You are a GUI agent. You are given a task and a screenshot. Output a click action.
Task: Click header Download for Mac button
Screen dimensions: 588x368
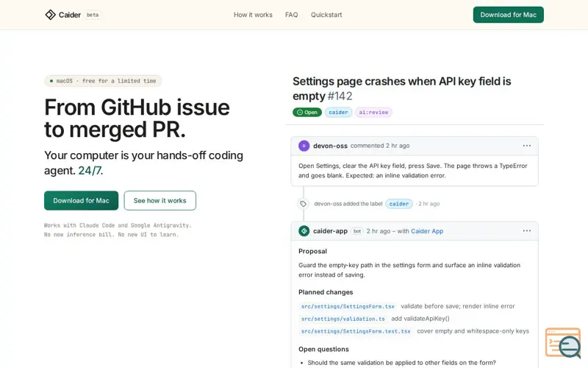point(508,15)
